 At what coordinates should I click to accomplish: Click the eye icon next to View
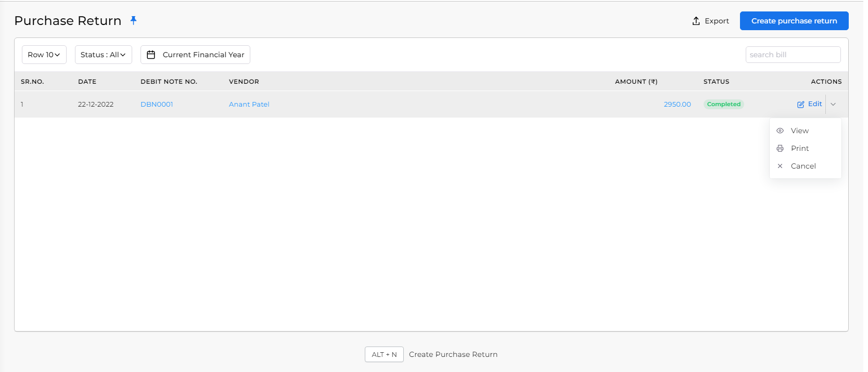780,131
